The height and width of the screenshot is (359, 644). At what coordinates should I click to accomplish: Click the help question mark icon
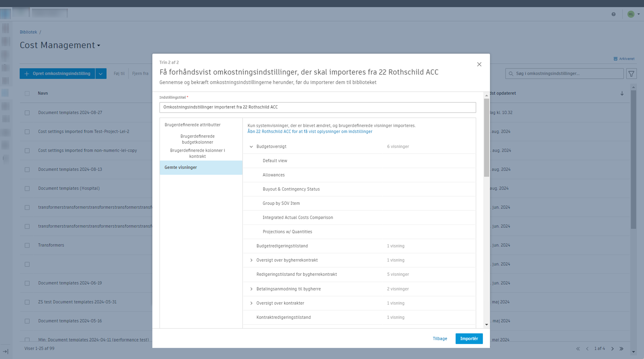pos(613,14)
